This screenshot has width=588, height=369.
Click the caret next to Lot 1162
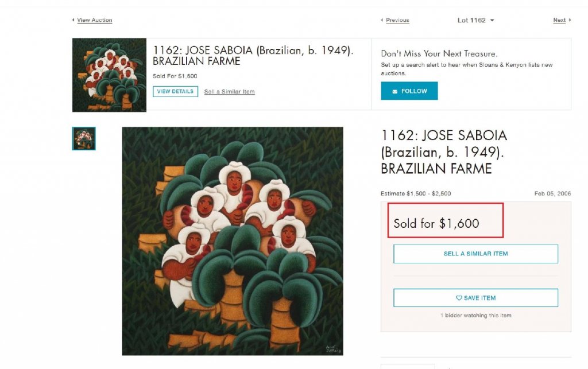point(492,21)
